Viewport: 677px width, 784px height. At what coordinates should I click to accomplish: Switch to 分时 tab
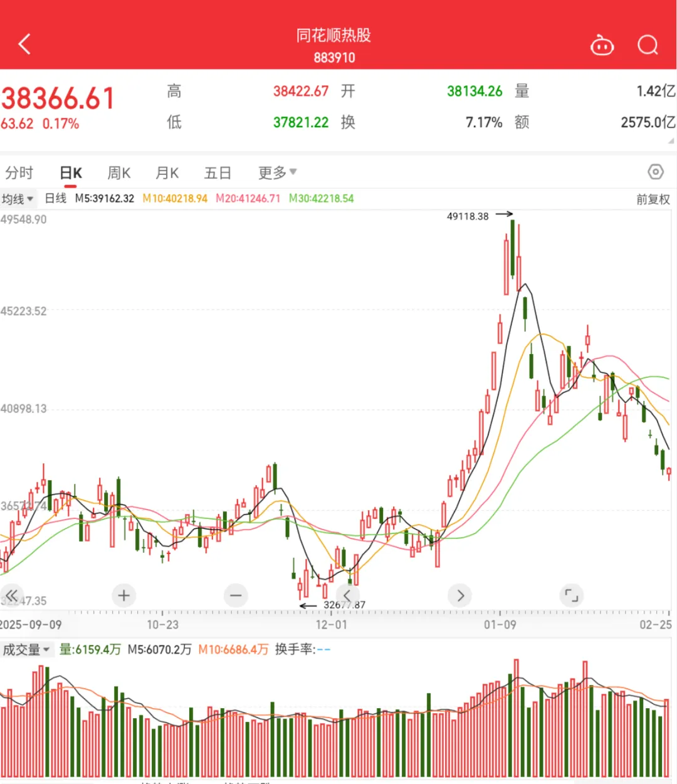pyautogui.click(x=19, y=173)
